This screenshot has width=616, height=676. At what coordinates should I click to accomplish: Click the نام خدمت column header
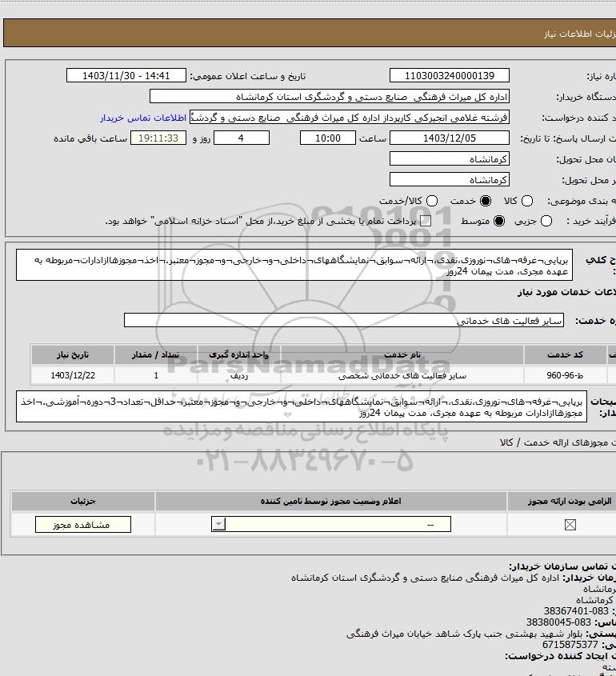(x=402, y=354)
